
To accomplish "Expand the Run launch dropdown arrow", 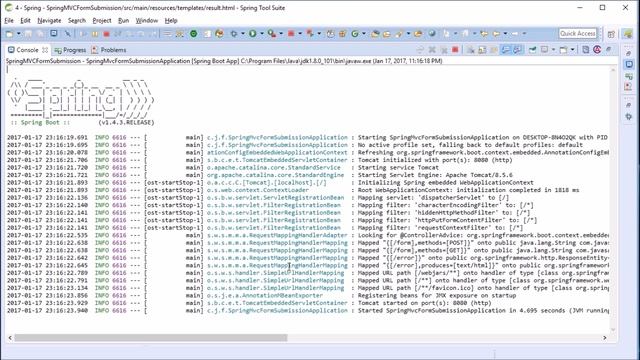I will click(x=262, y=34).
